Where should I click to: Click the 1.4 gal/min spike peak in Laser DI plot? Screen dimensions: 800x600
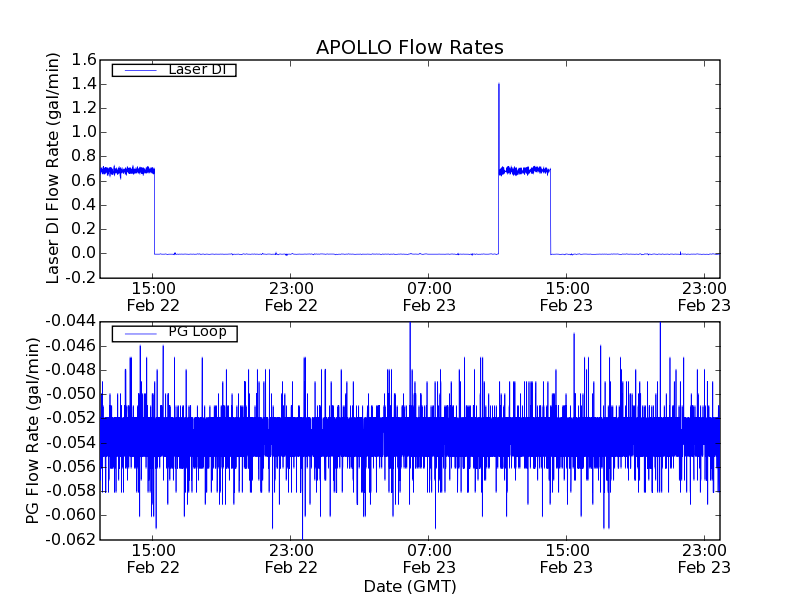[x=498, y=84]
